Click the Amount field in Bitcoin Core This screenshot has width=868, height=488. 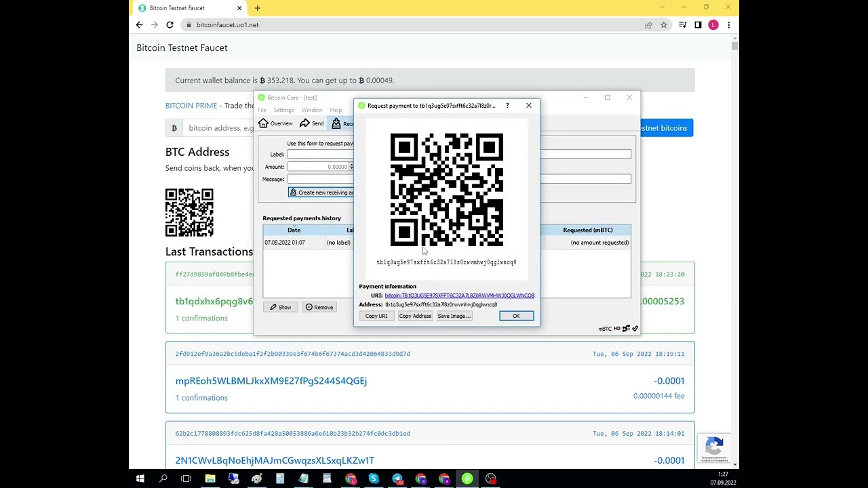317,167
